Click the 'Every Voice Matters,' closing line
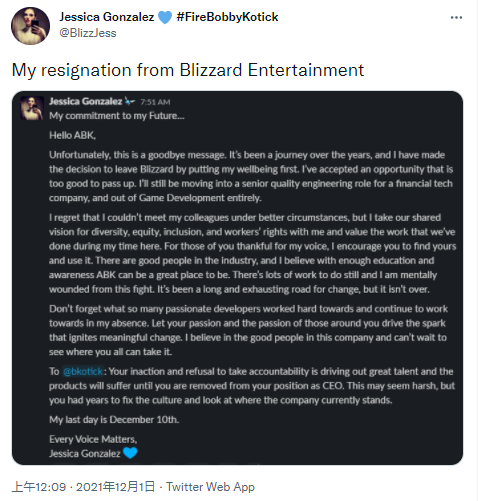The height and width of the screenshot is (501, 478). click(x=93, y=439)
